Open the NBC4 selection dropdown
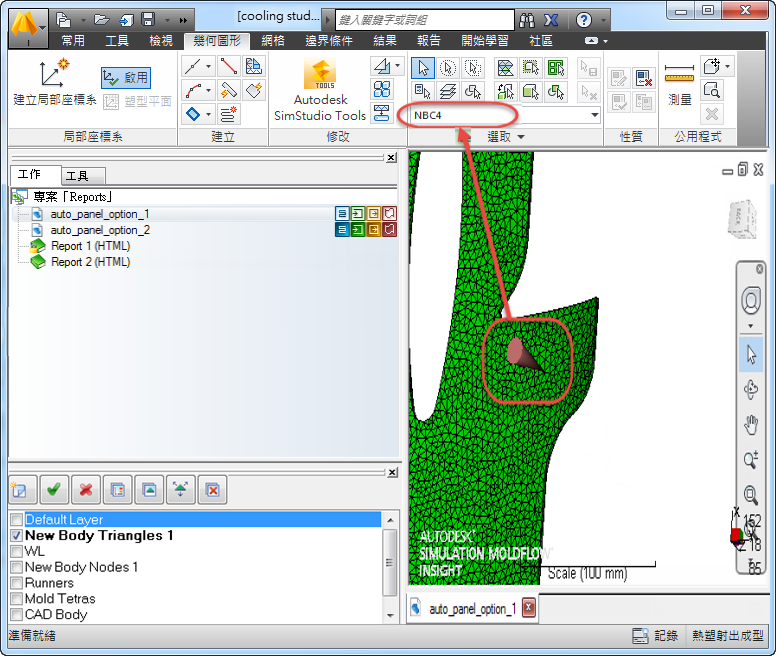The height and width of the screenshot is (656, 776). click(x=594, y=115)
